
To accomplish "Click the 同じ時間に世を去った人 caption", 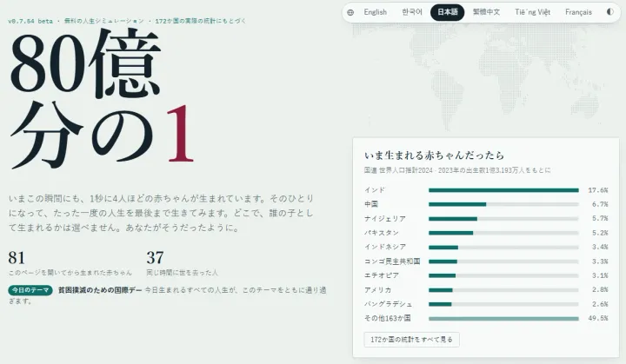I will [182, 273].
